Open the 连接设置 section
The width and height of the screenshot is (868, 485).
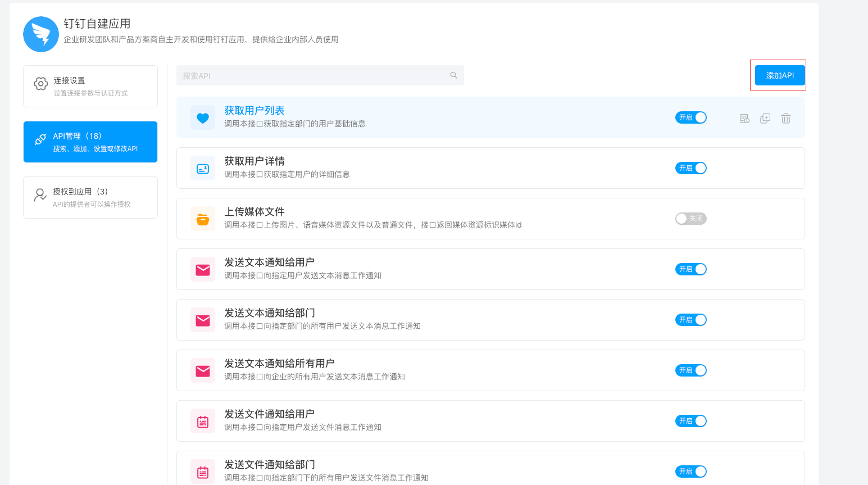90,86
